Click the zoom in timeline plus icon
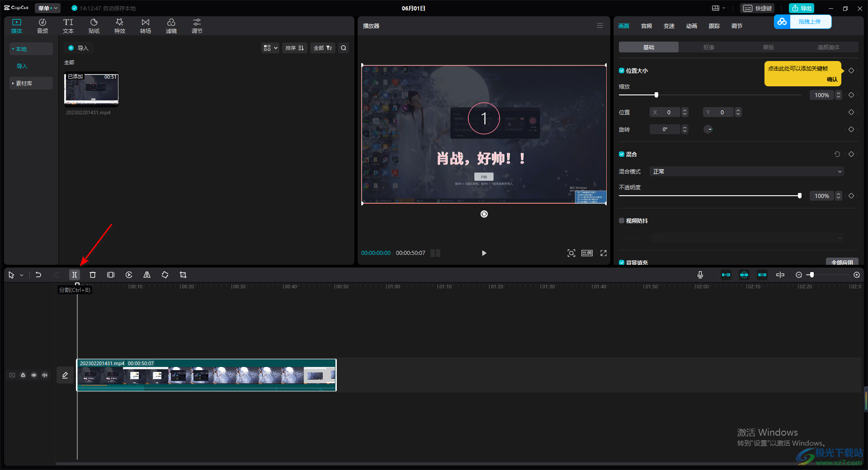Screen dimensions: 868x470 click(x=857, y=275)
